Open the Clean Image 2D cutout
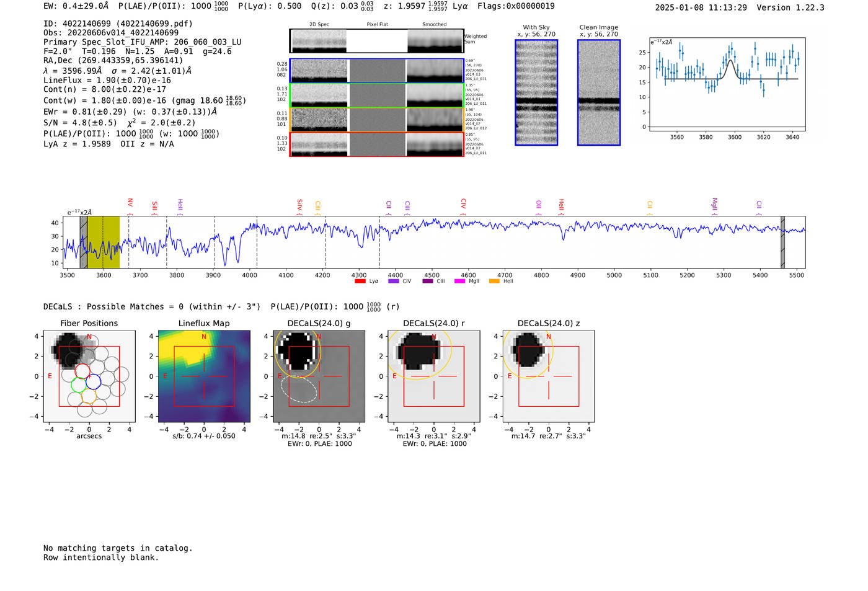 point(598,92)
